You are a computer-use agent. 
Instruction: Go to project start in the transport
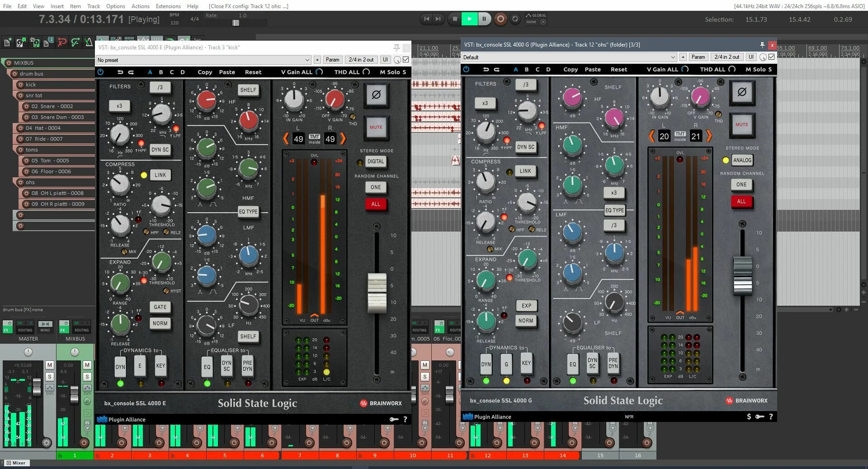[x=426, y=19]
